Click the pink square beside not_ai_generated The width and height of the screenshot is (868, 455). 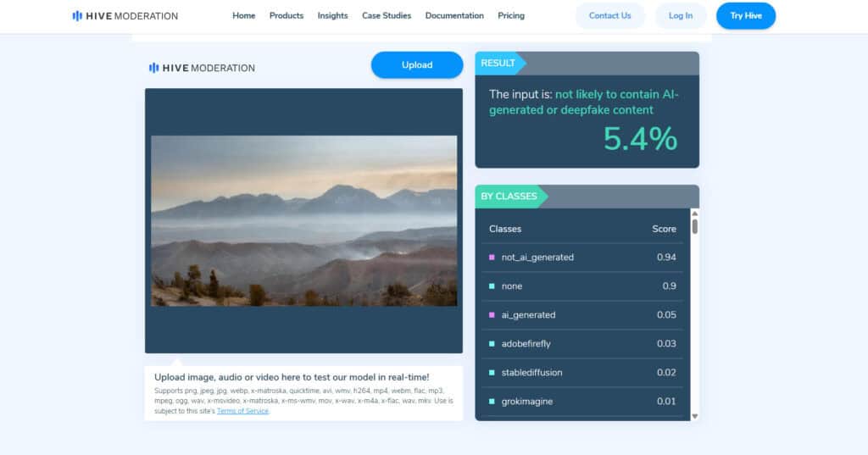pyautogui.click(x=492, y=257)
